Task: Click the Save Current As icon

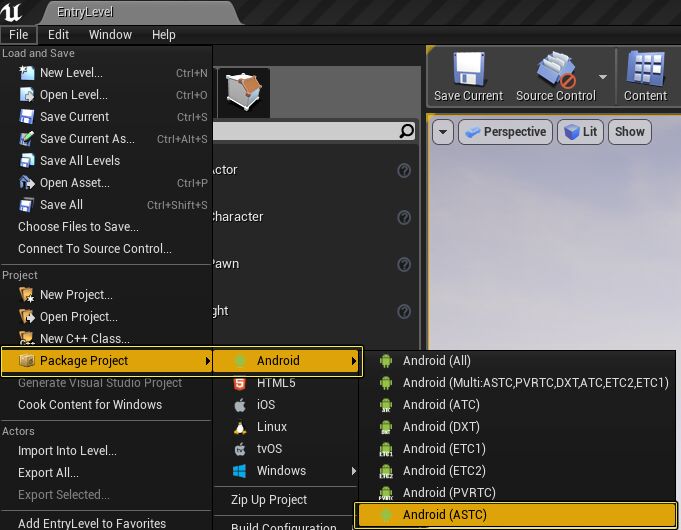Action: tap(26, 139)
